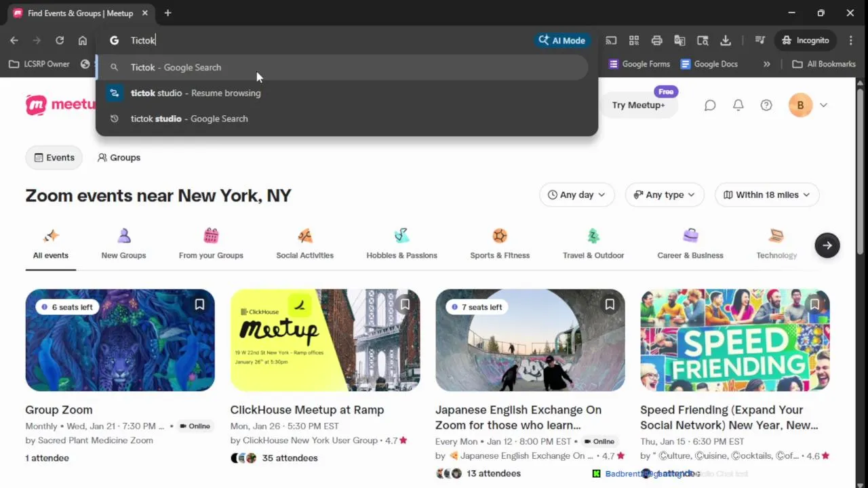Open the media controls icon
The image size is (868, 488).
click(760, 41)
